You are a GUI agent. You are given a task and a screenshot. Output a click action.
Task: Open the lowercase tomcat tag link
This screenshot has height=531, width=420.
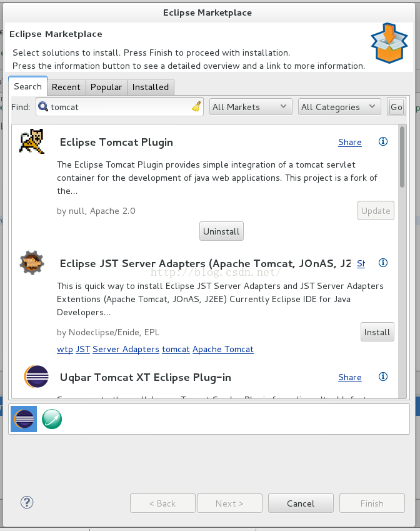click(x=176, y=349)
